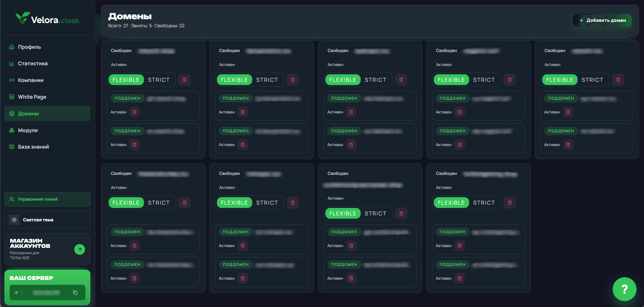
Task: Click the domains count line Всего: 27
Action: (146, 26)
